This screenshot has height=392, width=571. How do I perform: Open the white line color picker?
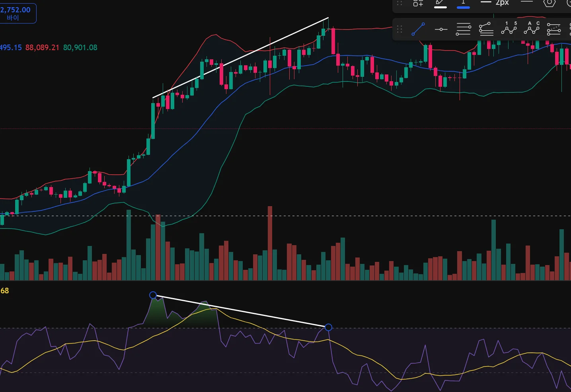(x=440, y=4)
